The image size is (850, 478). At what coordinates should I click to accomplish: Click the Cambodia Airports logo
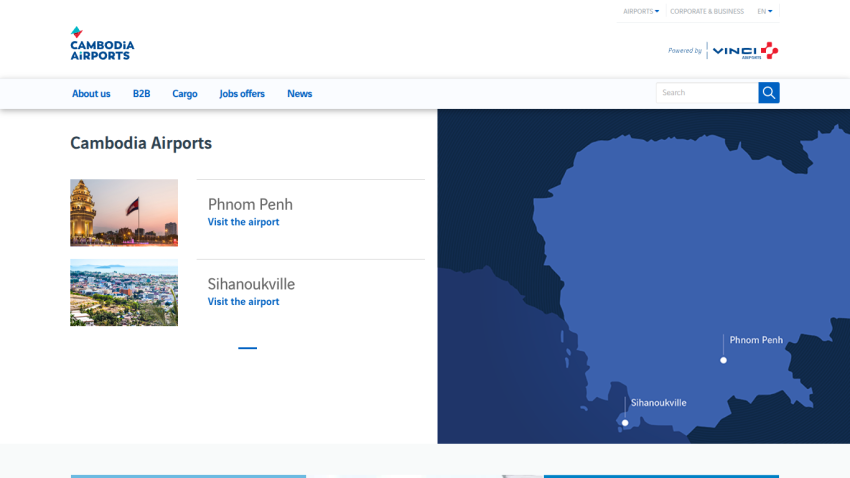tap(102, 43)
